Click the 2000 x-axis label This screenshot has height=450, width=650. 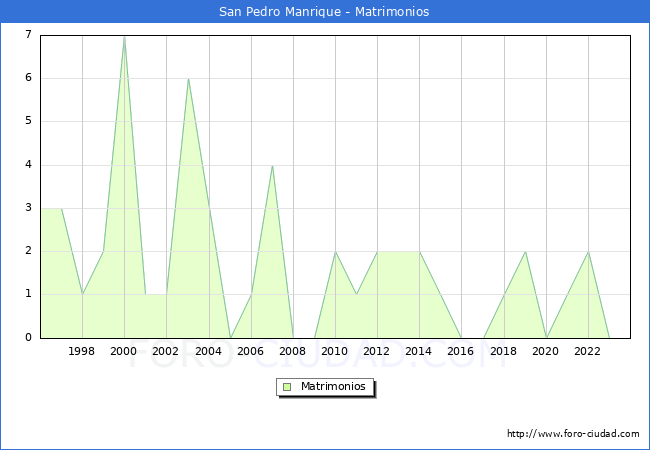[124, 351]
